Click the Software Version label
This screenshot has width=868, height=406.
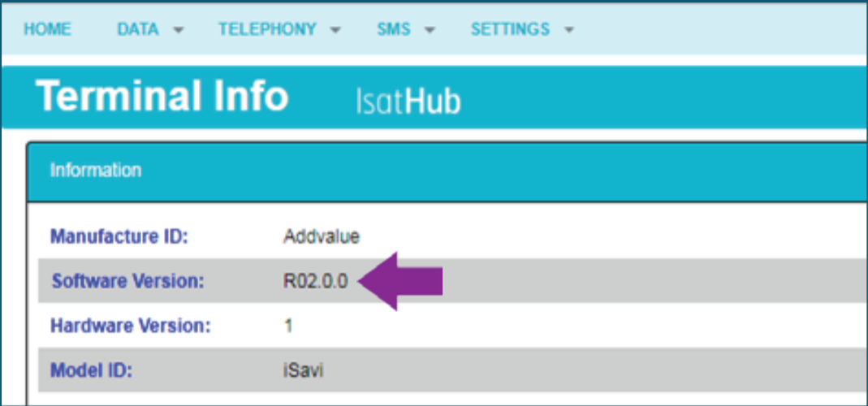coord(128,282)
